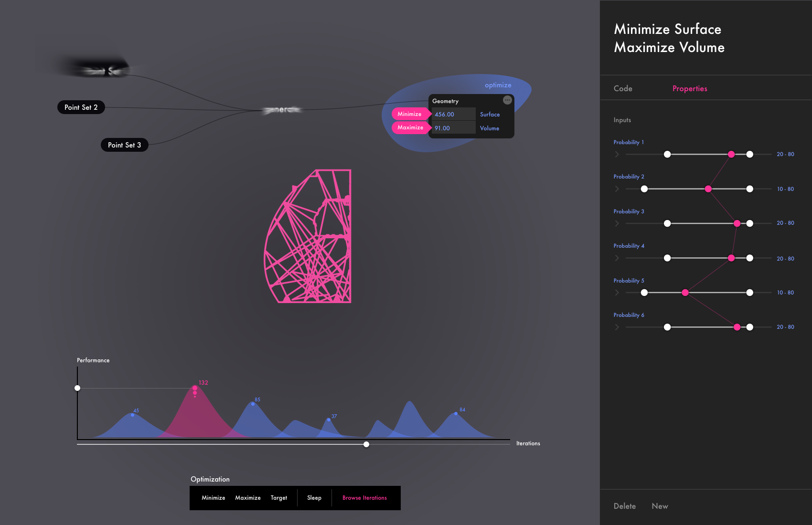Click the Iterations slider handle
This screenshot has height=525, width=812.
coord(366,444)
